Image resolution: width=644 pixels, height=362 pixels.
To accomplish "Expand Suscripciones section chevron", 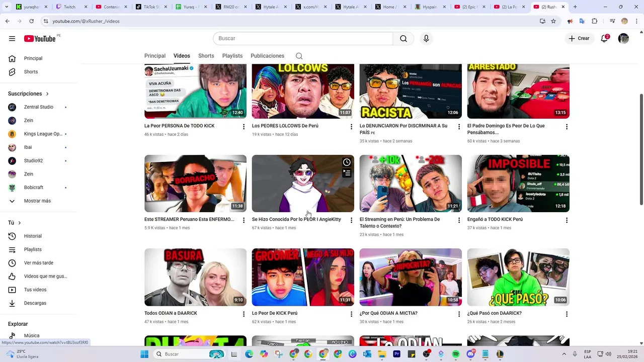I will tap(48, 94).
